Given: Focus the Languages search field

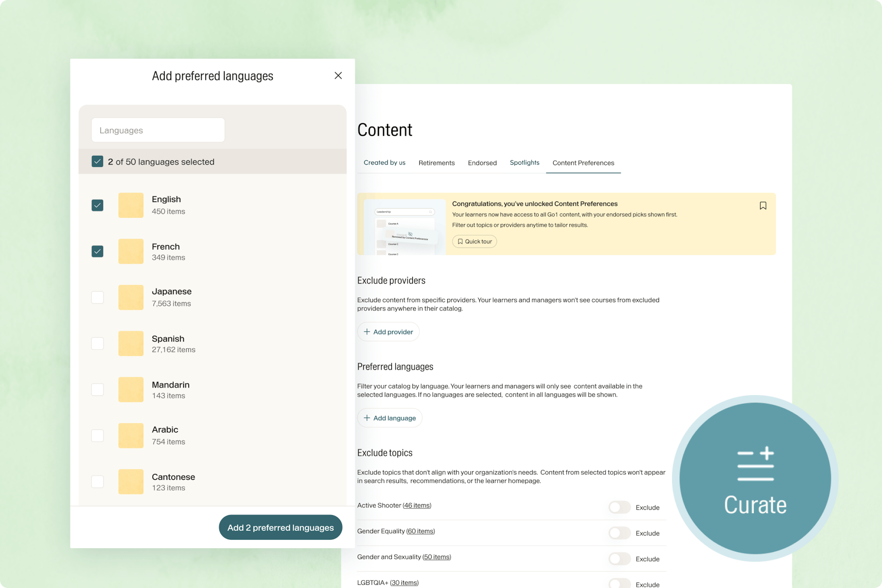Looking at the screenshot, I should point(158,130).
